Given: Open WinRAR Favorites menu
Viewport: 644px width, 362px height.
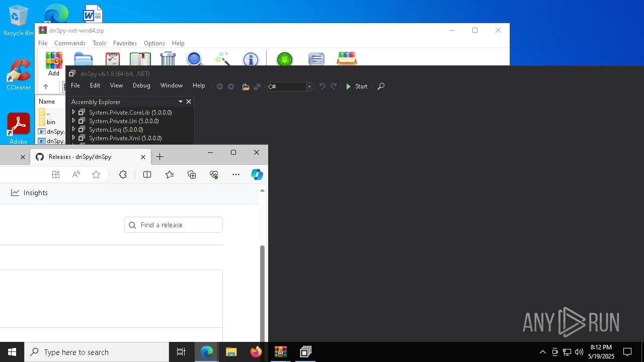Looking at the screenshot, I should pyautogui.click(x=125, y=43).
